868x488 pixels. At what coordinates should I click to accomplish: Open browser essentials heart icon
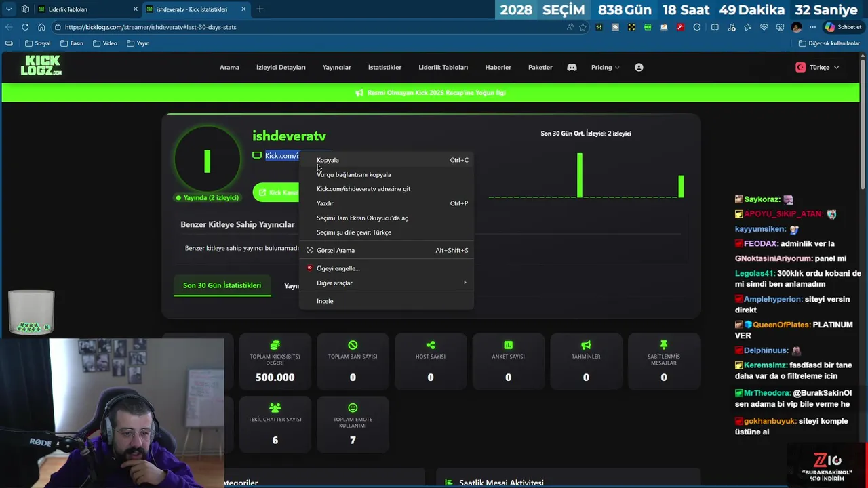(x=764, y=27)
